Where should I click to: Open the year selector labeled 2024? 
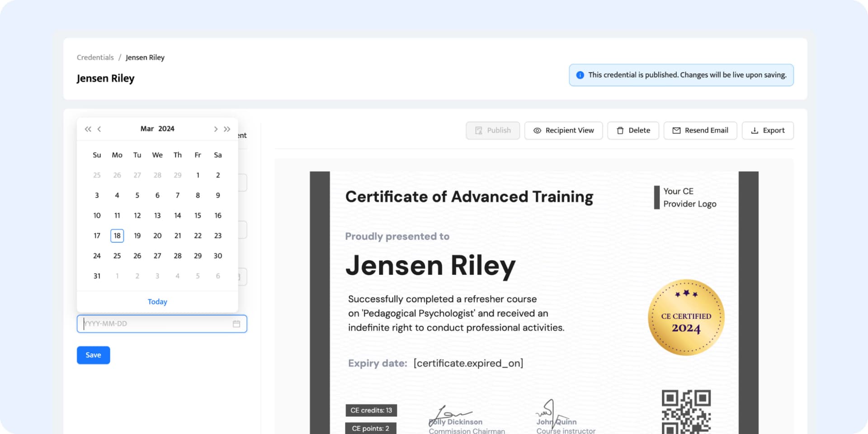(x=166, y=129)
